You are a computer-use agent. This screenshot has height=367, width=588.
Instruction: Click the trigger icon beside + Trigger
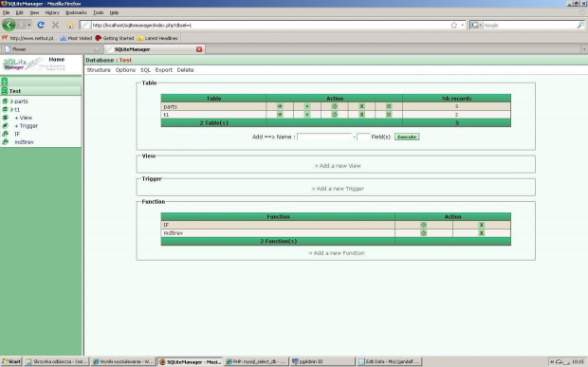pyautogui.click(x=5, y=125)
